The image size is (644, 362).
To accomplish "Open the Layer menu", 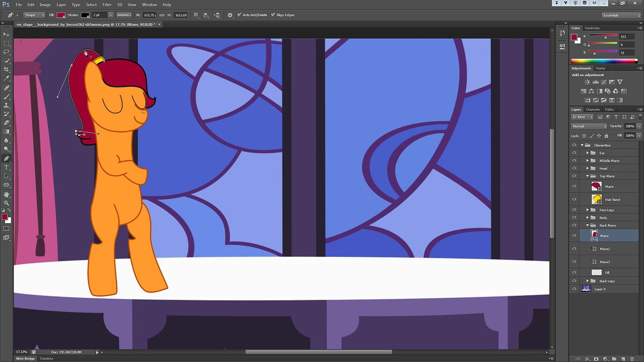I will (61, 5).
